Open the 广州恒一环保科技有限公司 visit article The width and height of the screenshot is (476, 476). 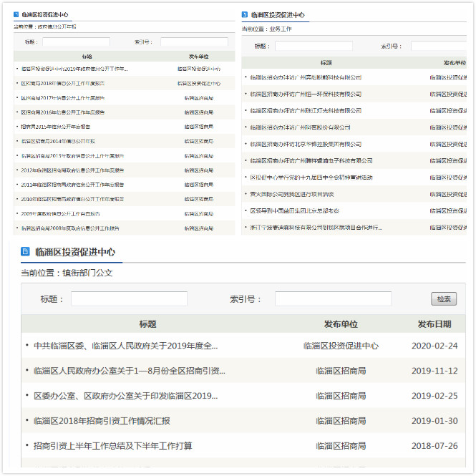tap(306, 94)
